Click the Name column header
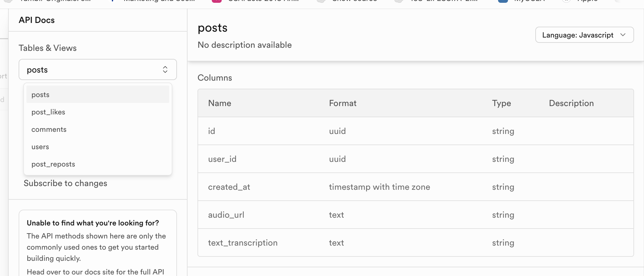Image resolution: width=644 pixels, height=276 pixels. (x=220, y=103)
